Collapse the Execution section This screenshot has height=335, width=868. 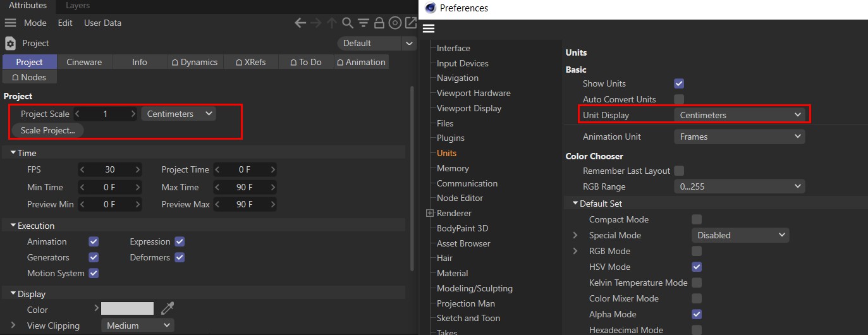[x=13, y=226]
